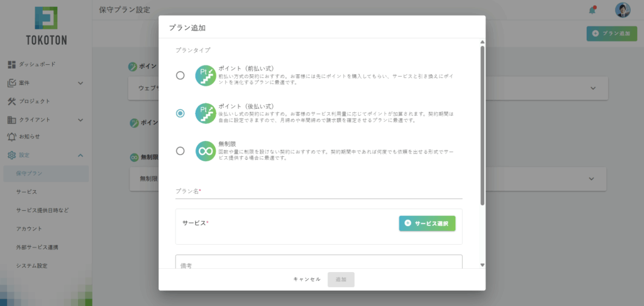Click the project tools icon in sidebar

pos(11,101)
